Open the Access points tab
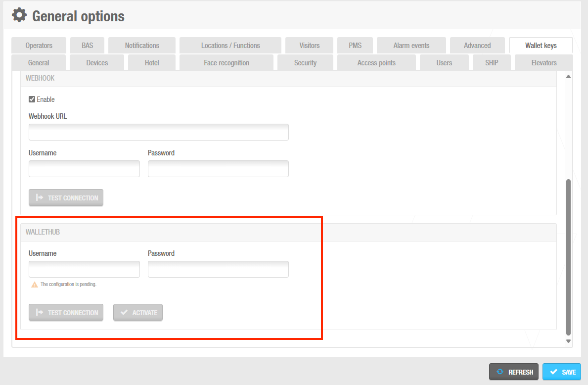Viewport: 588px width, 385px height. (x=376, y=62)
